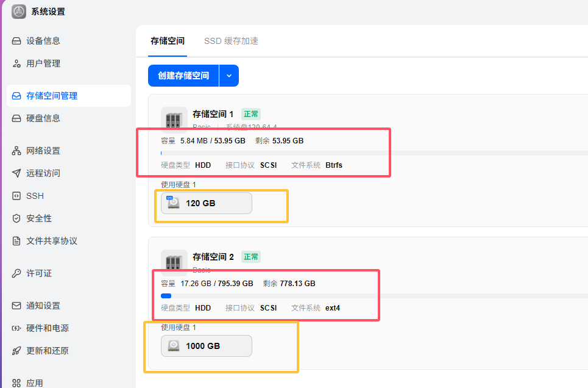Select the 1000 GB disk chip
Screen dimensions: 588x388
pyautogui.click(x=207, y=346)
